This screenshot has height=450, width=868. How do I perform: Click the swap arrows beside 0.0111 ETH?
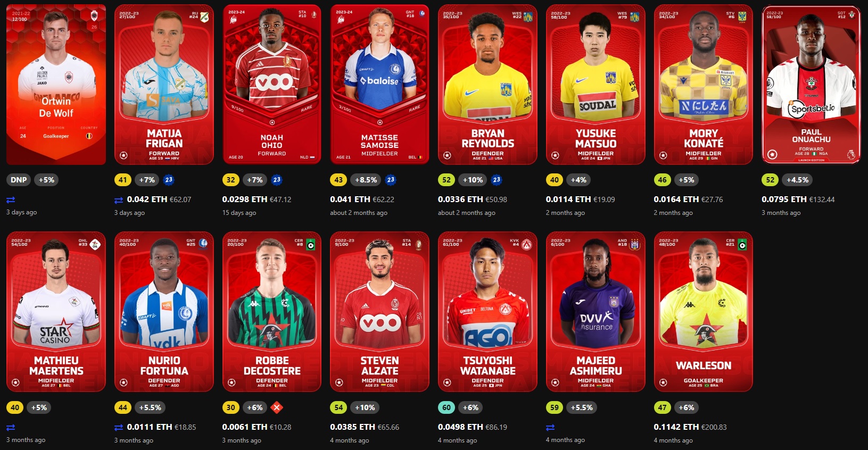pos(119,427)
